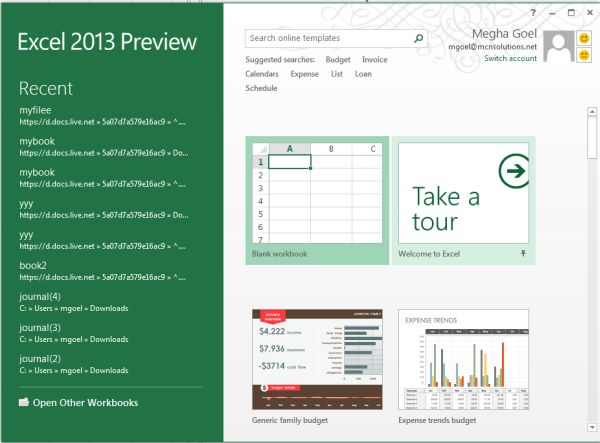Click the Megha Goel profile picture

point(559,47)
